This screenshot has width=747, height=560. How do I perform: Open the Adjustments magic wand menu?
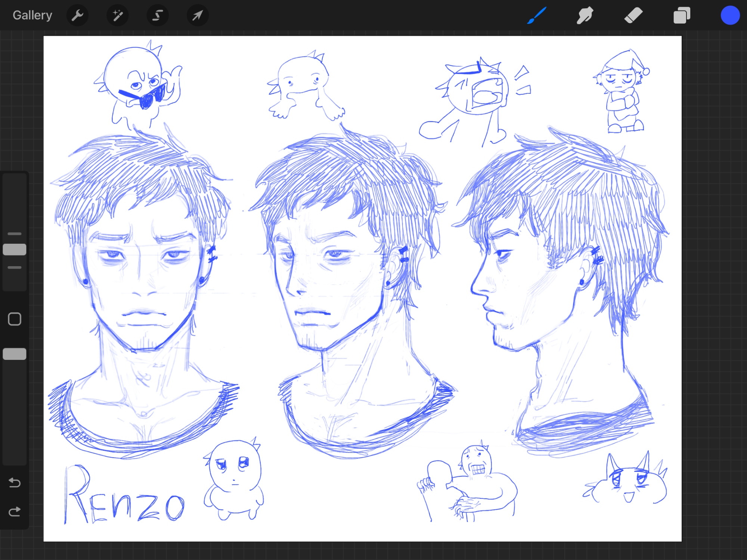(x=118, y=15)
